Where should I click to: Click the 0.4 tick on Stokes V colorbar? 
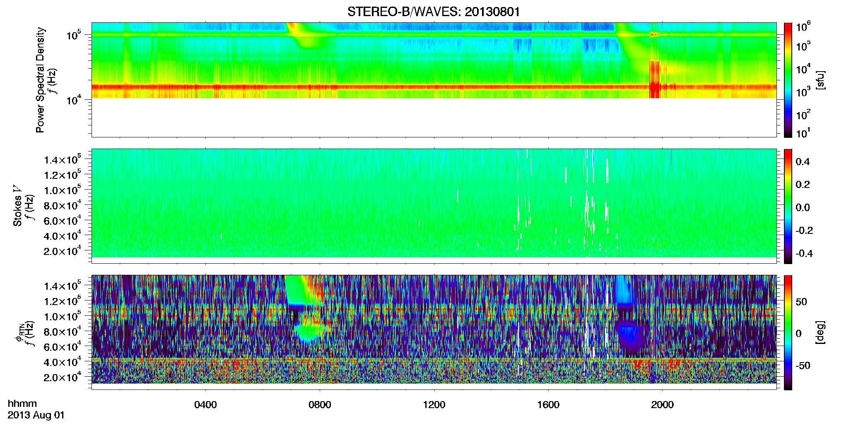[x=803, y=162]
